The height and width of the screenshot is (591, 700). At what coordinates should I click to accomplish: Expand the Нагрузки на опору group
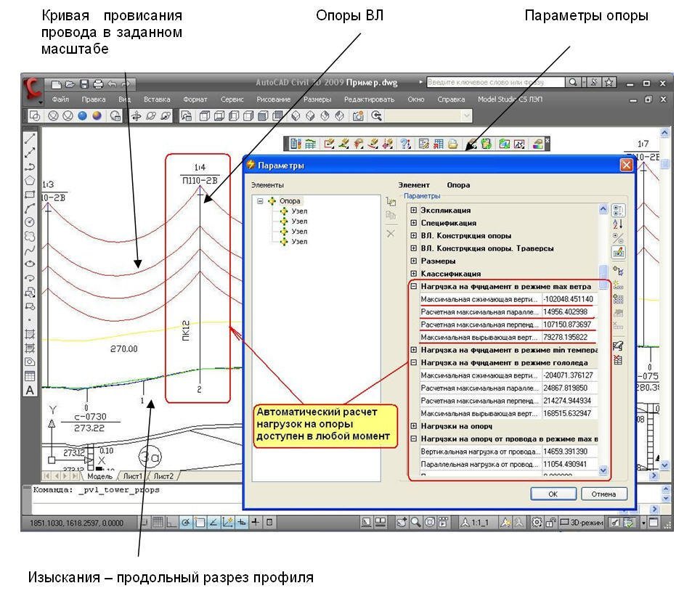tap(414, 426)
